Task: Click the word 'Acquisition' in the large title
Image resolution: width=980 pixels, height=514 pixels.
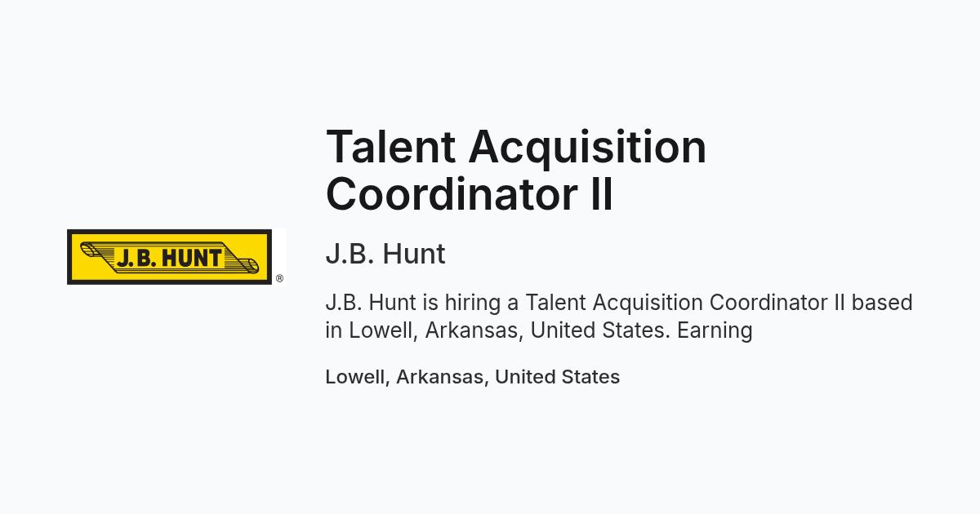Action: pos(588,147)
